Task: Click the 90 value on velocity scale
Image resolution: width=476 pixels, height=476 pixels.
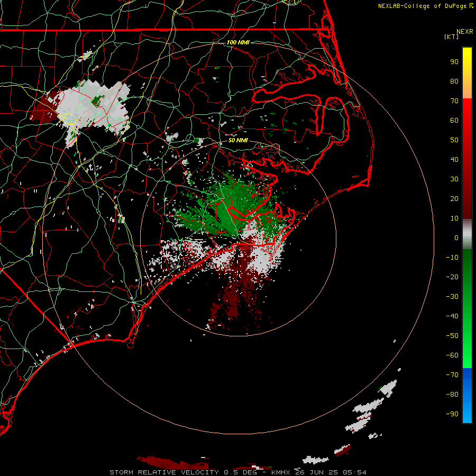Action: tap(454, 62)
